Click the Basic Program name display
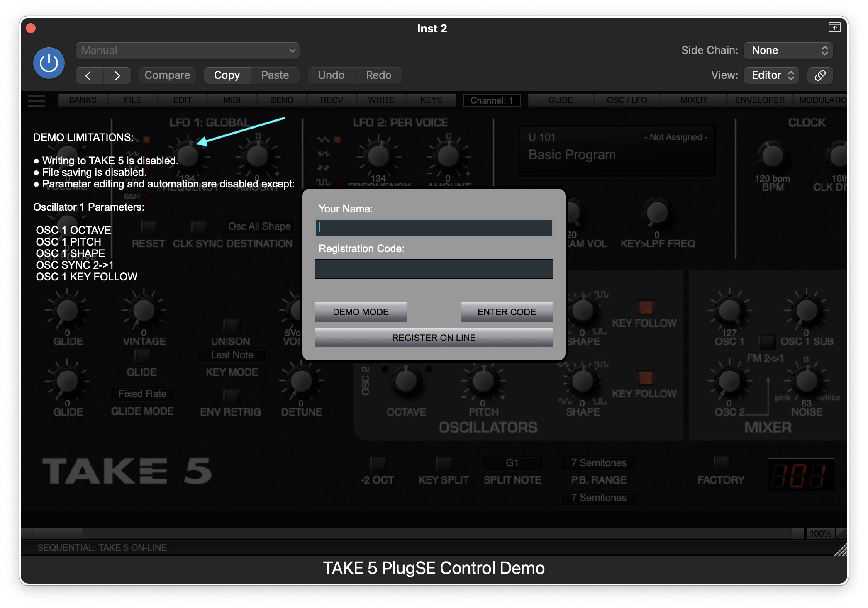 click(x=572, y=155)
